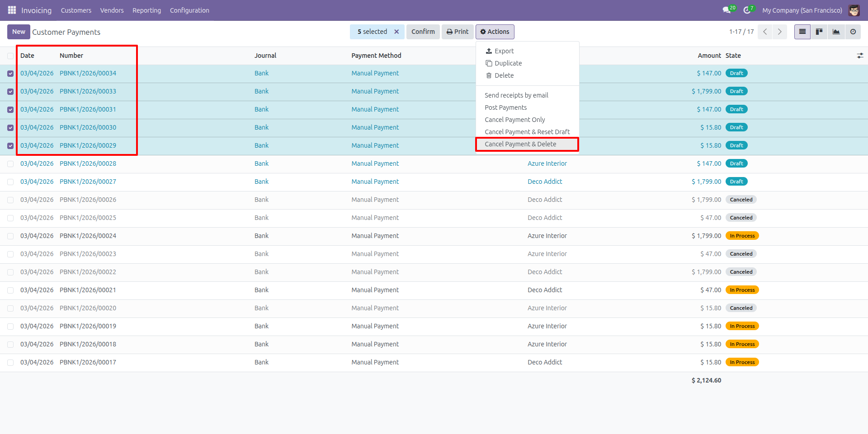Click the New button
The height and width of the screenshot is (434, 868).
(19, 32)
